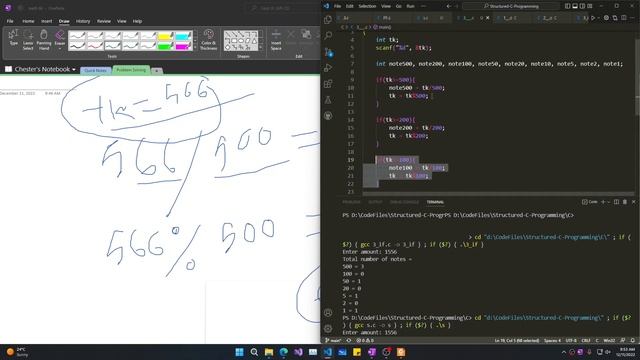The height and width of the screenshot is (360, 640).
Task: Open VS Code File menu
Action: pyautogui.click(x=337, y=6)
